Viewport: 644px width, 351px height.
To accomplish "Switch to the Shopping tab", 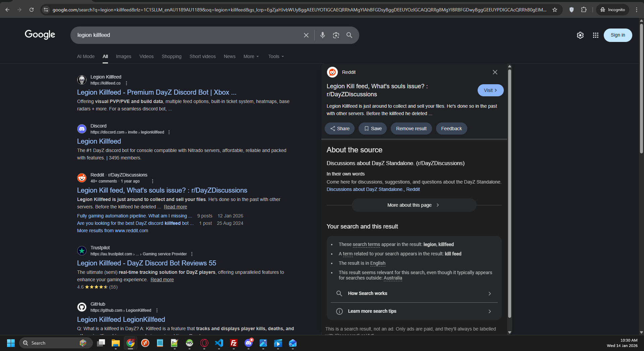I will coord(171,56).
